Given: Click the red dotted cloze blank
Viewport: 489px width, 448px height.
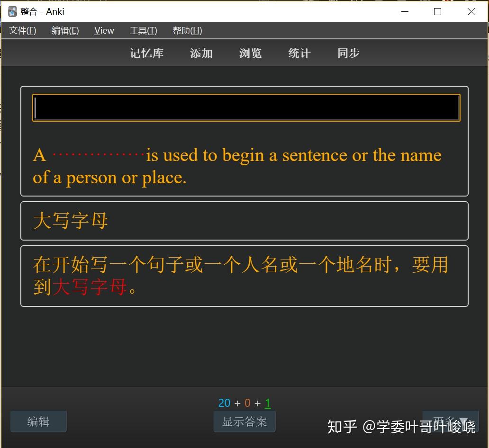Looking at the screenshot, I should point(98,154).
